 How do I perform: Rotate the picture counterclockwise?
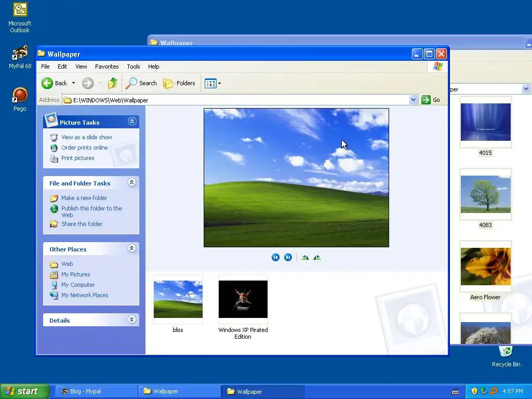pos(317,258)
